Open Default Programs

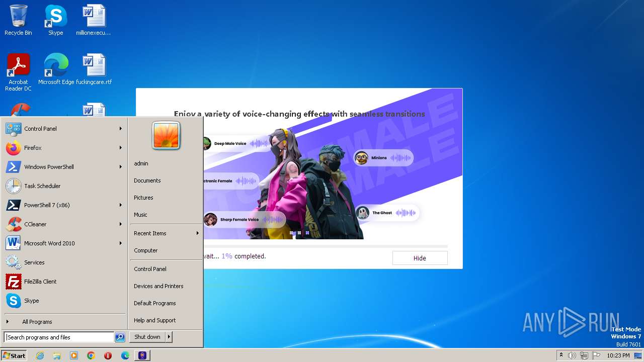click(166, 303)
